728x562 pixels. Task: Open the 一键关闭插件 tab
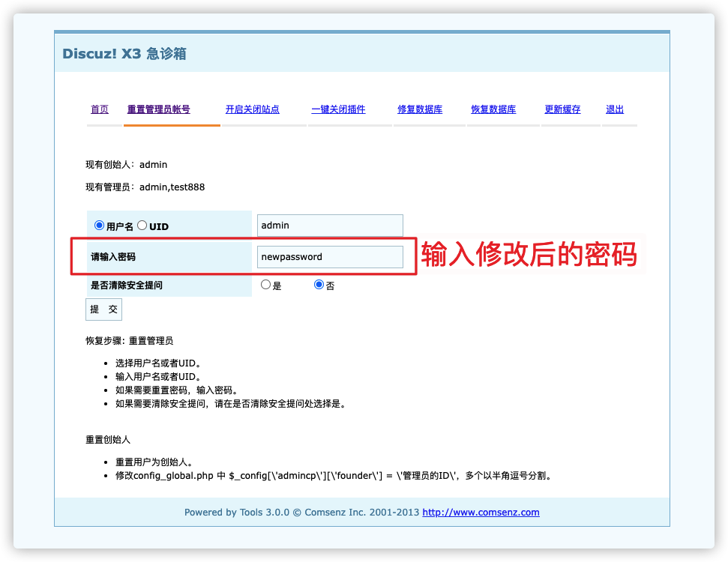[338, 109]
